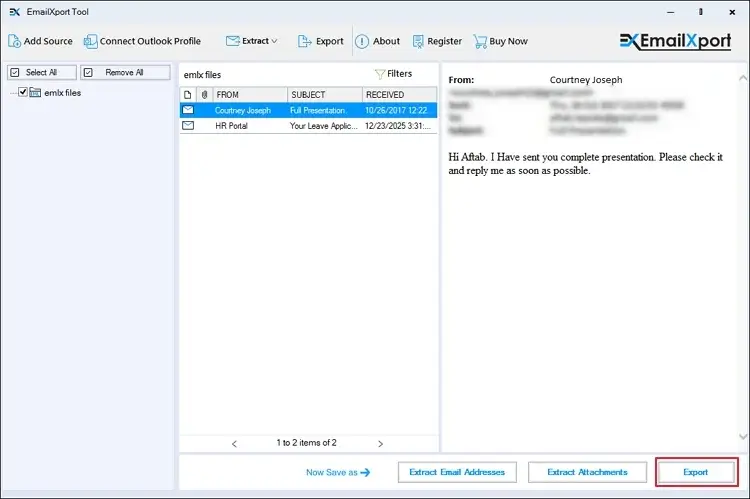Click the Extract Attachments button

587,472
